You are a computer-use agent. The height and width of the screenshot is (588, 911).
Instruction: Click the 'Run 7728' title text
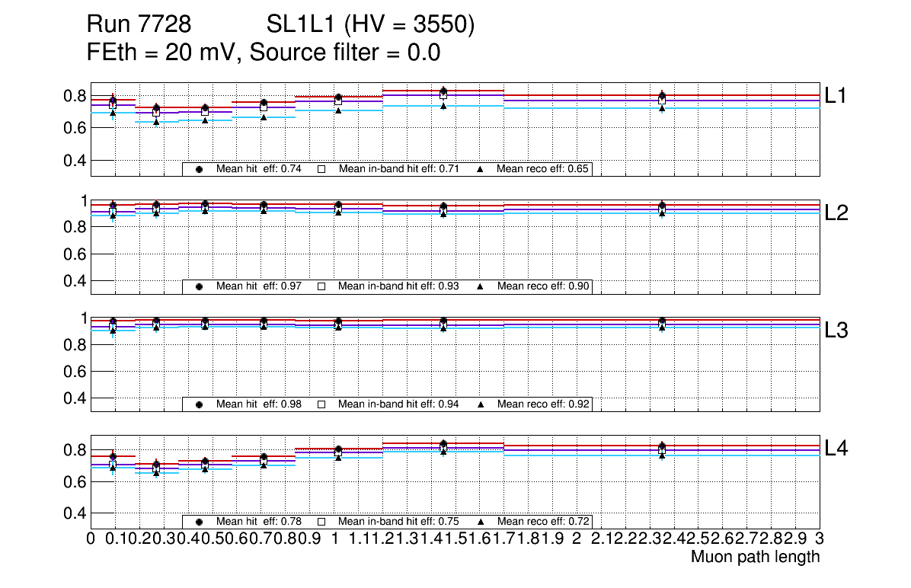pyautogui.click(x=139, y=26)
